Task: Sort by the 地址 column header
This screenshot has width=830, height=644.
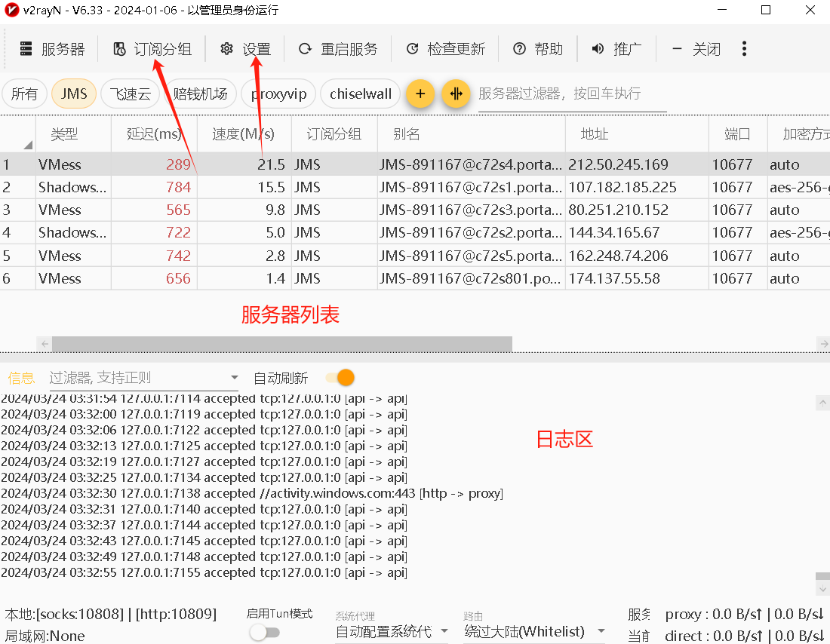Action: click(x=637, y=134)
